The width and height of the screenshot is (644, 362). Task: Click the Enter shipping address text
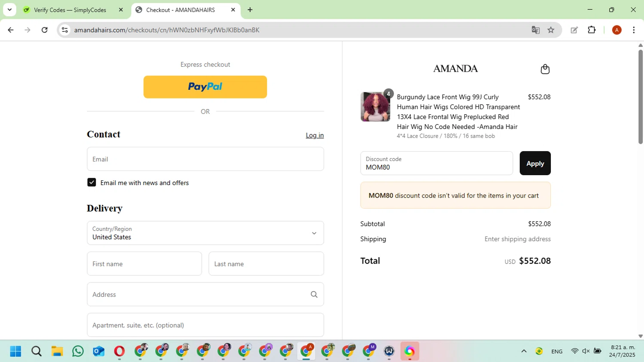click(x=517, y=239)
